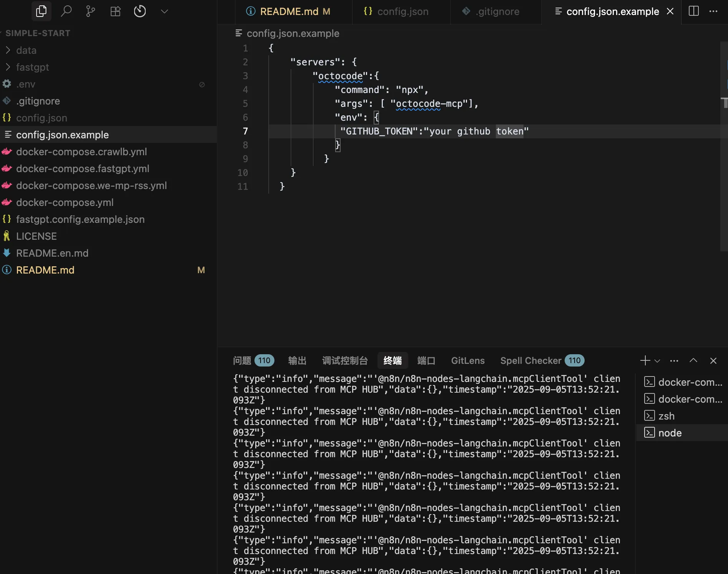Select the 终端 terminal panel tab

click(x=392, y=360)
